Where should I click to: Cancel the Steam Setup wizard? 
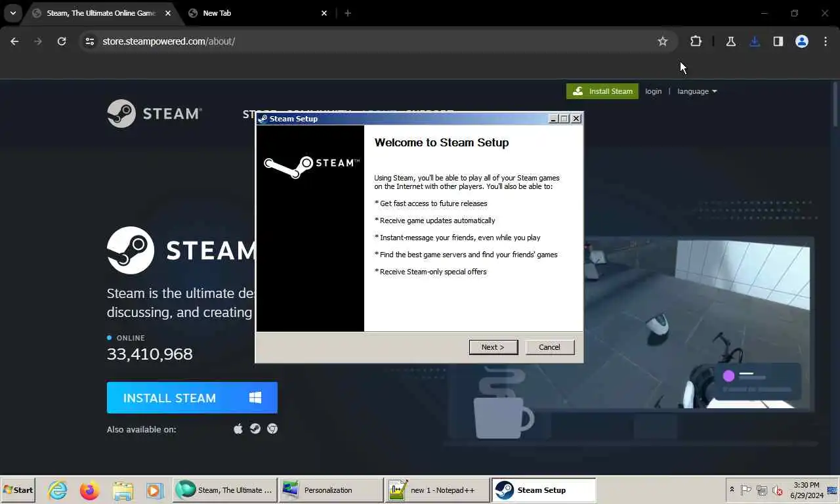tap(549, 347)
